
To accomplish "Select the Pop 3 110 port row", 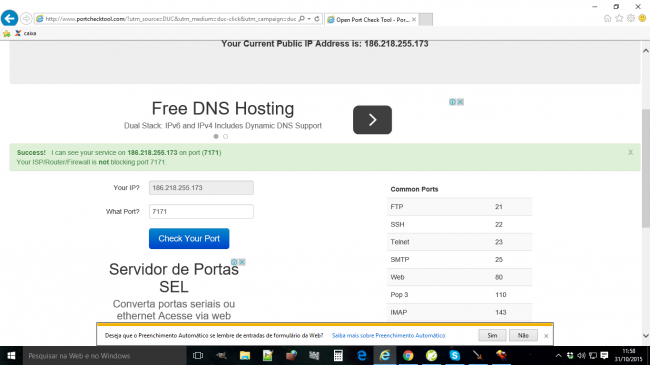I will coord(459,294).
